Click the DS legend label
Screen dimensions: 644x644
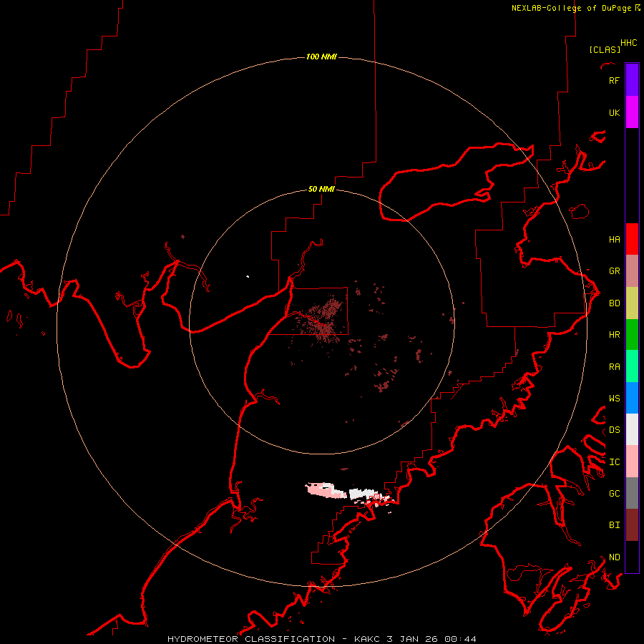[x=614, y=430]
